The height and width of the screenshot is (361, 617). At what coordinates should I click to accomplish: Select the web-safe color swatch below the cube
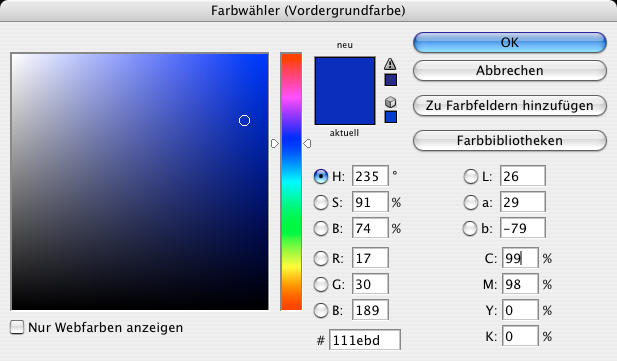click(391, 117)
